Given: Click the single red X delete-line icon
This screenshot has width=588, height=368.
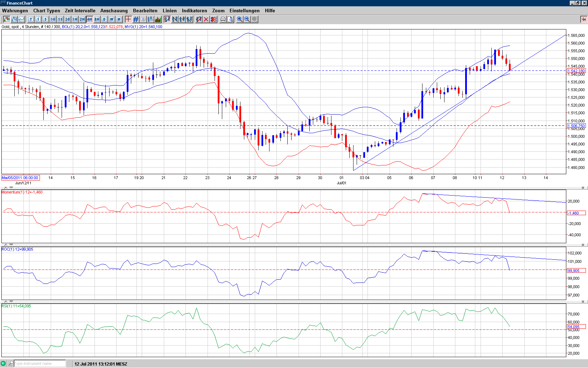Looking at the screenshot, I should [x=206, y=19].
